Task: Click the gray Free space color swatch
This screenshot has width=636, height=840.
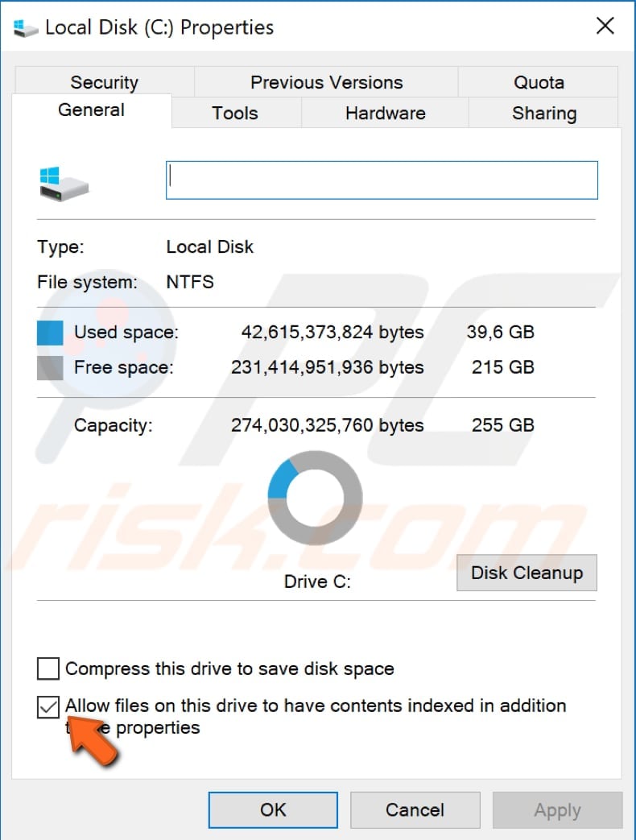Action: 50,368
